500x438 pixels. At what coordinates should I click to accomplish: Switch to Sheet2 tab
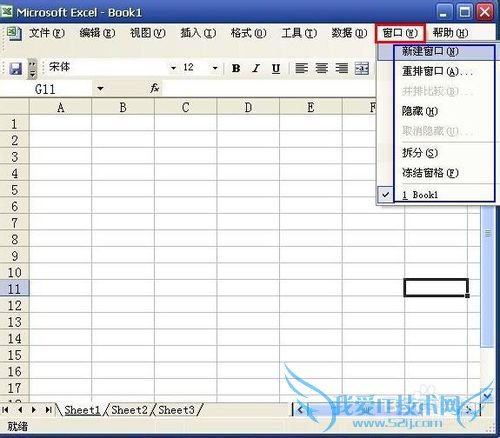click(129, 410)
